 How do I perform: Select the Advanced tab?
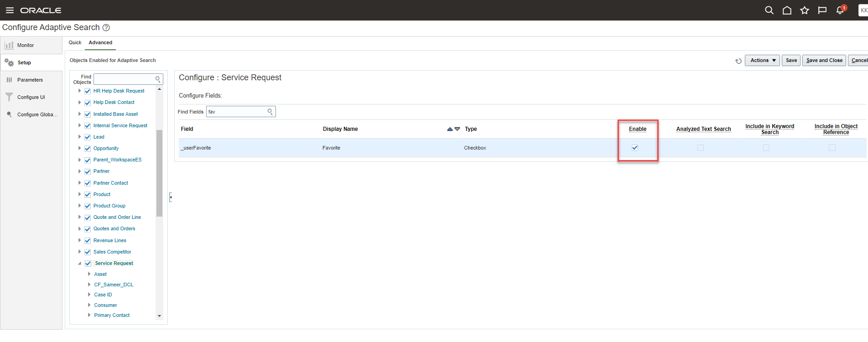click(100, 42)
